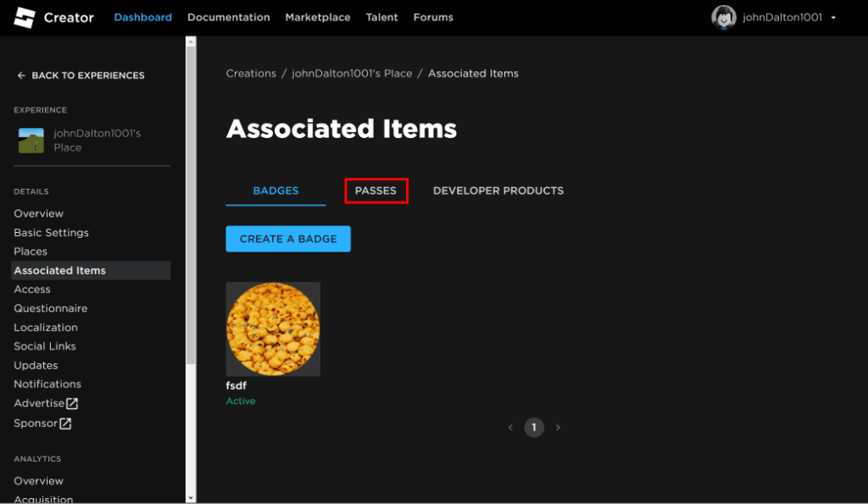The width and height of the screenshot is (868, 504).
Task: Expand the johnDalton1001 account dropdown arrow
Action: pos(833,18)
